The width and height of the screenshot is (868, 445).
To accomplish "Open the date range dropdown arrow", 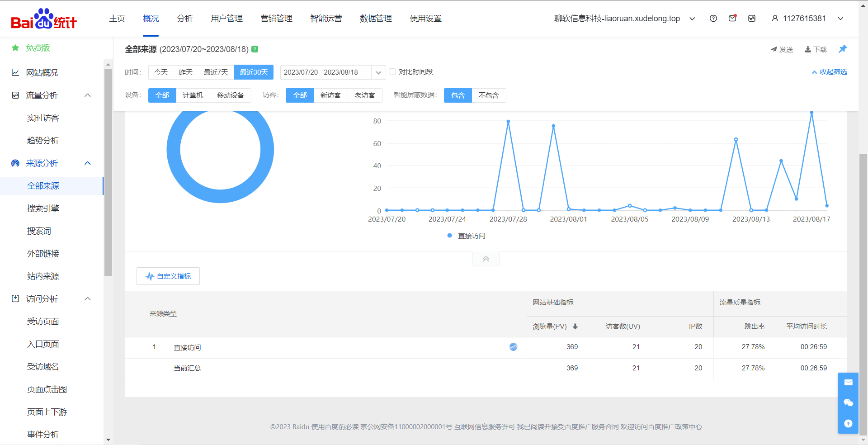I will point(378,72).
